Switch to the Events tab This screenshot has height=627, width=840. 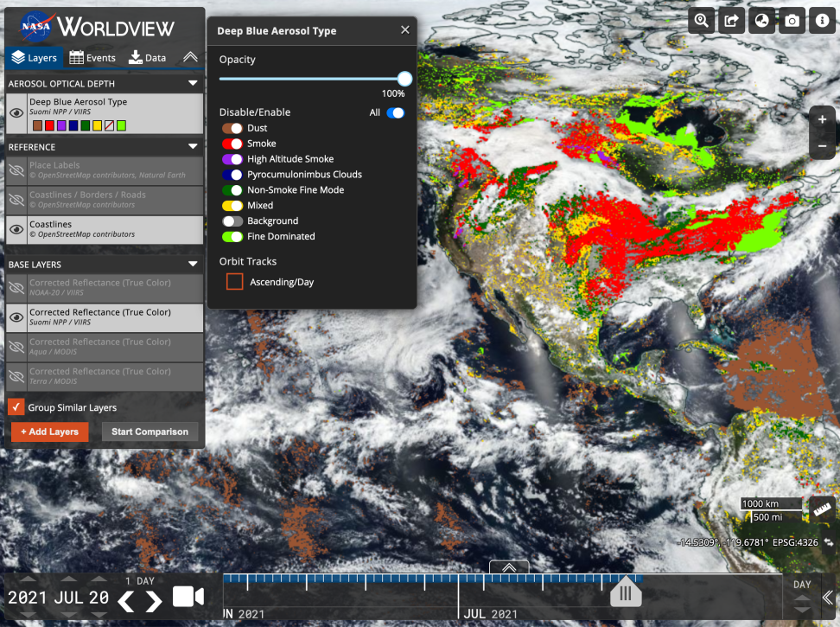tap(92, 58)
